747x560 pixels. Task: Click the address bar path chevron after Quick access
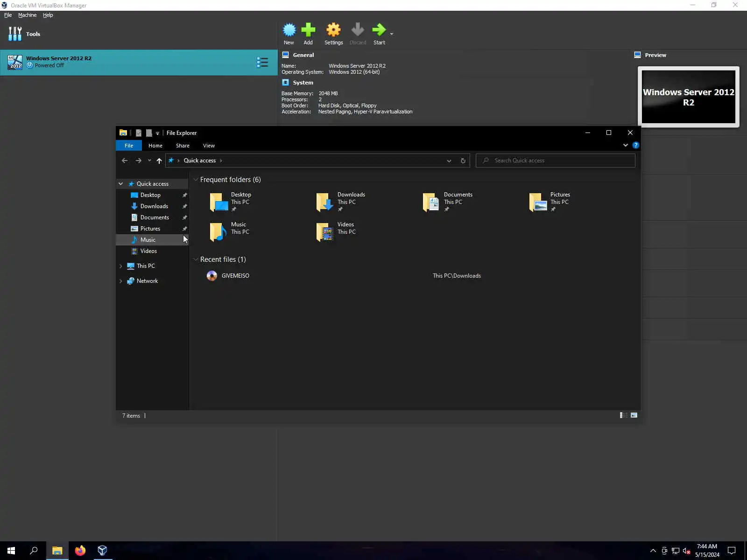(221, 161)
